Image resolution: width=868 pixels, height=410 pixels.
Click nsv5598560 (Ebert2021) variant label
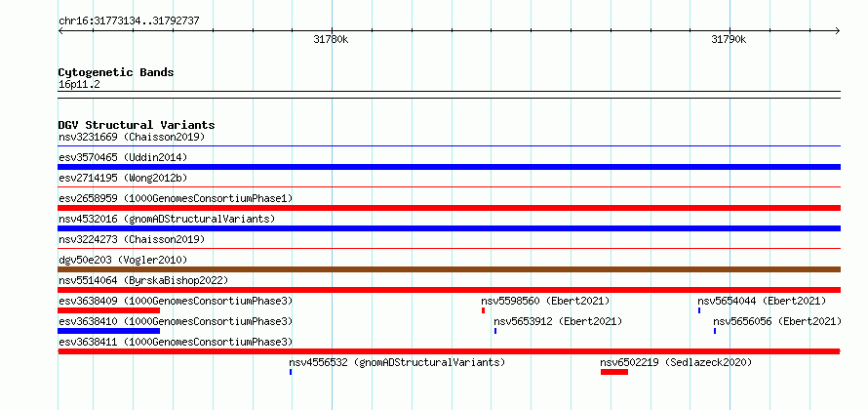tap(545, 301)
